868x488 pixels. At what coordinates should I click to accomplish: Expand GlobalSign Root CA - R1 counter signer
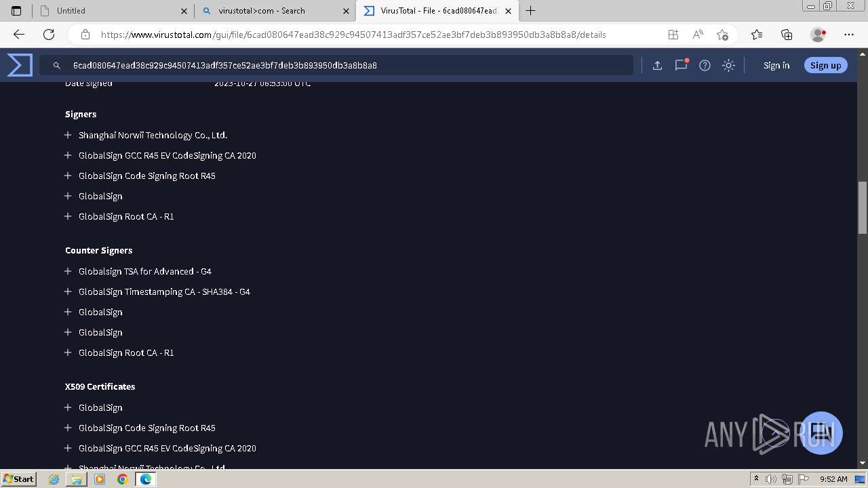click(68, 352)
